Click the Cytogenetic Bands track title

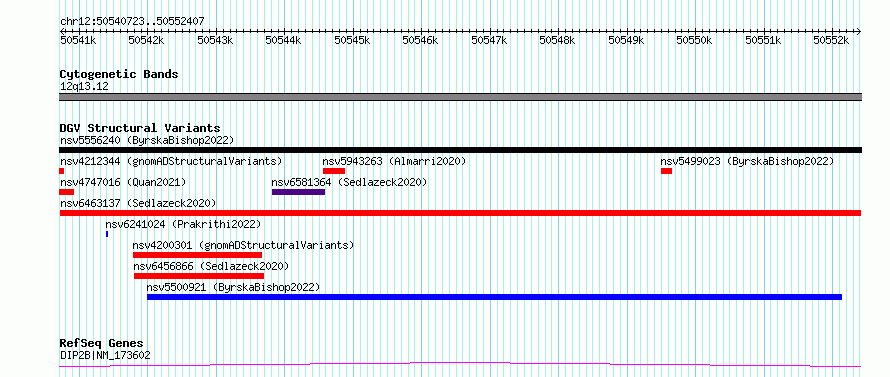point(119,74)
